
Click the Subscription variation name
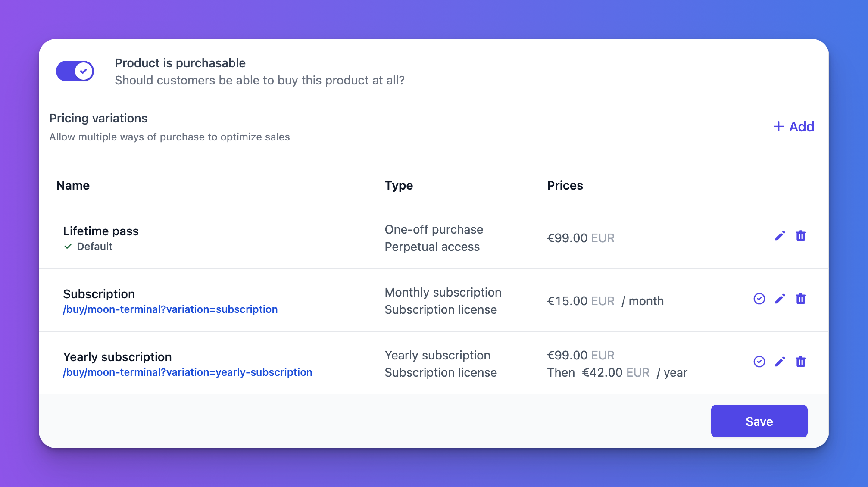[x=99, y=294]
